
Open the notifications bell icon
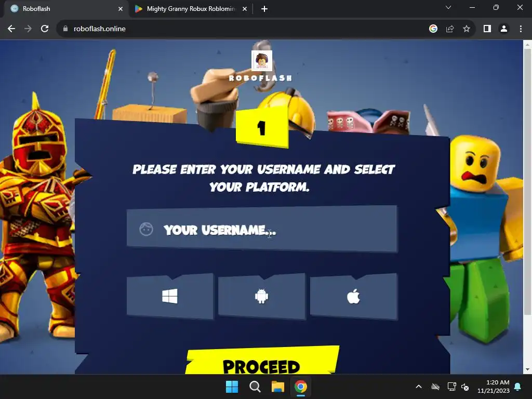(518, 387)
